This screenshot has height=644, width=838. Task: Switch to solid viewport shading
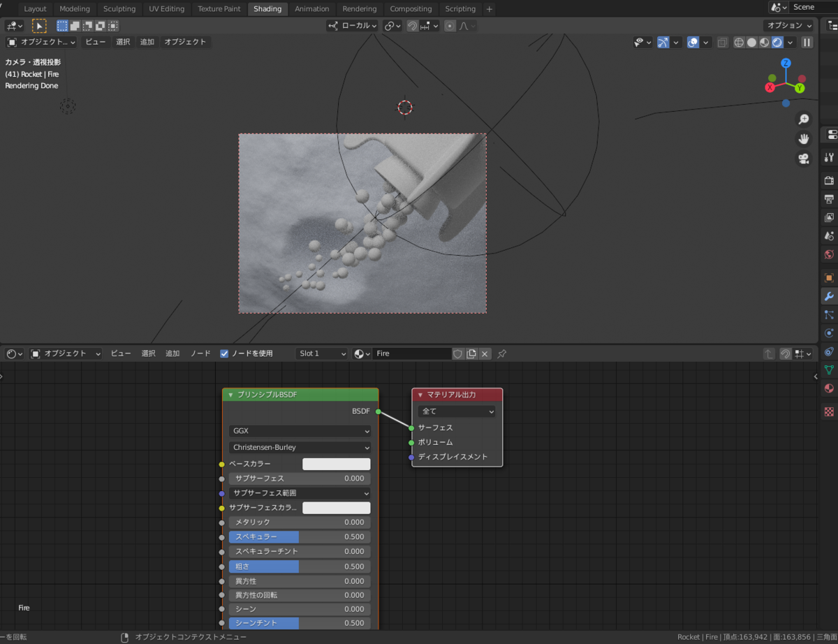coord(751,43)
